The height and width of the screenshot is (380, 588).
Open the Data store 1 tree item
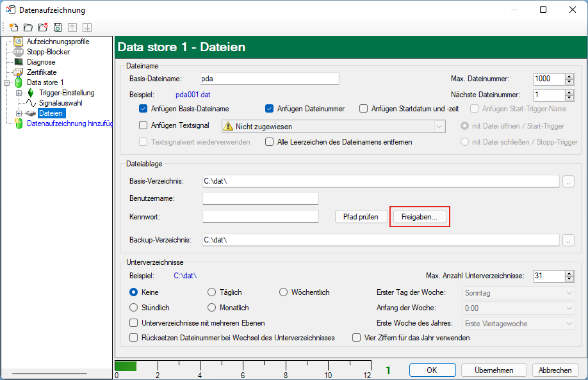tap(45, 83)
